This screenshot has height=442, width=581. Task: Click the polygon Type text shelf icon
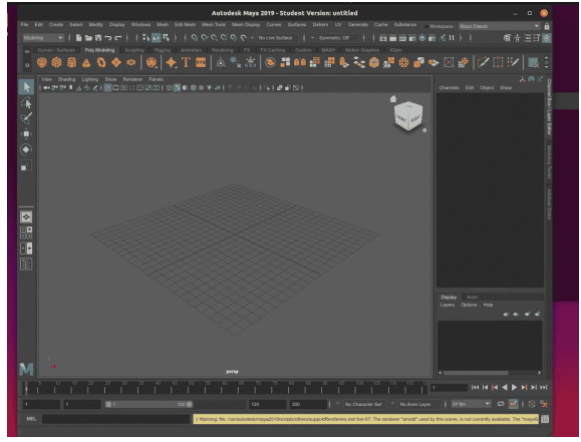[186, 62]
